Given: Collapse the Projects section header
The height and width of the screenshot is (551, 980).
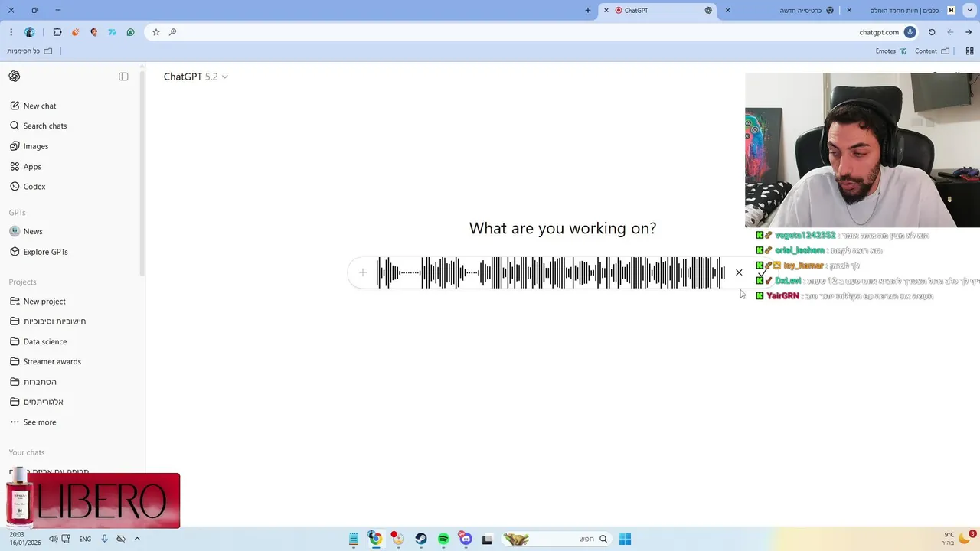Looking at the screenshot, I should point(23,282).
